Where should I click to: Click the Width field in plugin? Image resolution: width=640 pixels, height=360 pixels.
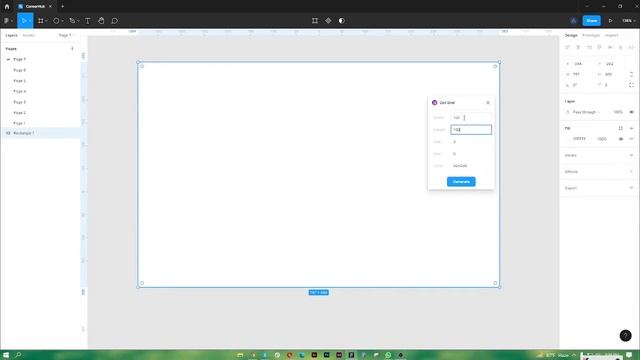[x=471, y=118]
